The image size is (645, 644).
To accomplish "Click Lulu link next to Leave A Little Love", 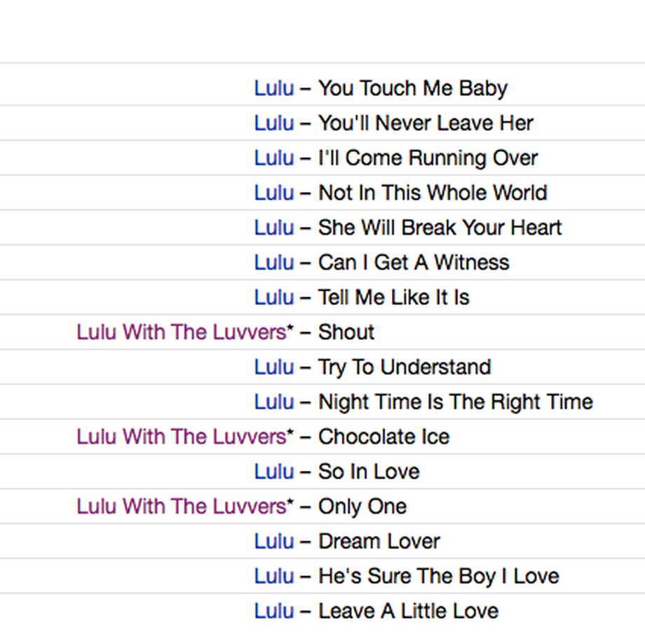I will pyautogui.click(x=274, y=610).
